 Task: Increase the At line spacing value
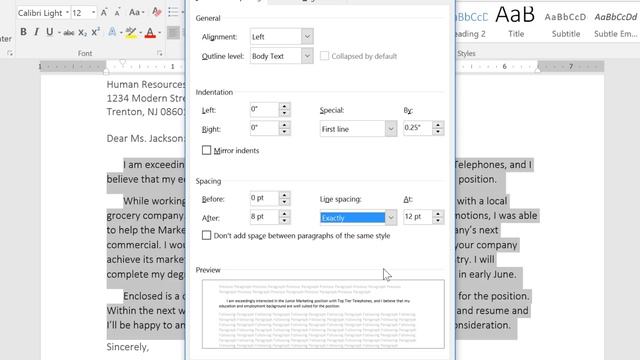coord(438,213)
